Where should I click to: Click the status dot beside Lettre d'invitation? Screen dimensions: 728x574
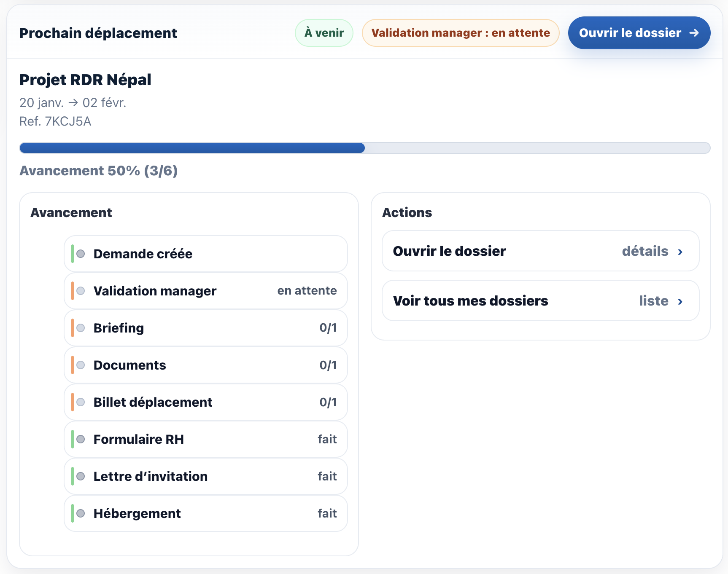pyautogui.click(x=81, y=476)
